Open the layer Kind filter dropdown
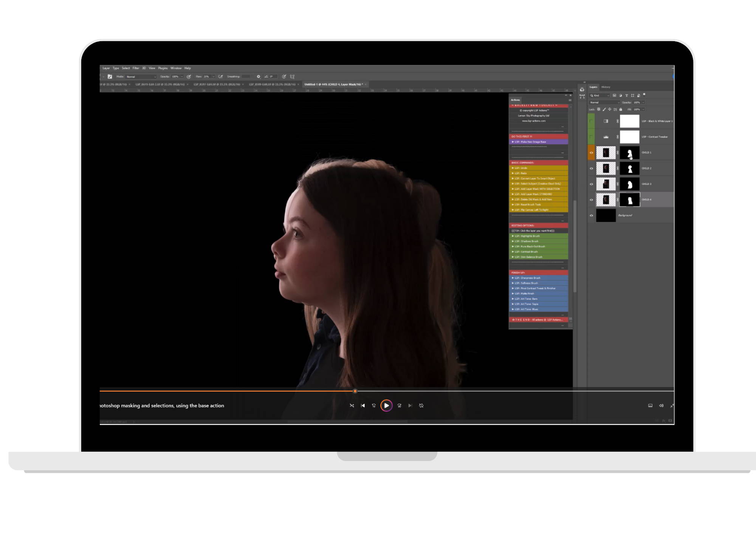The width and height of the screenshot is (756, 540). (x=600, y=96)
